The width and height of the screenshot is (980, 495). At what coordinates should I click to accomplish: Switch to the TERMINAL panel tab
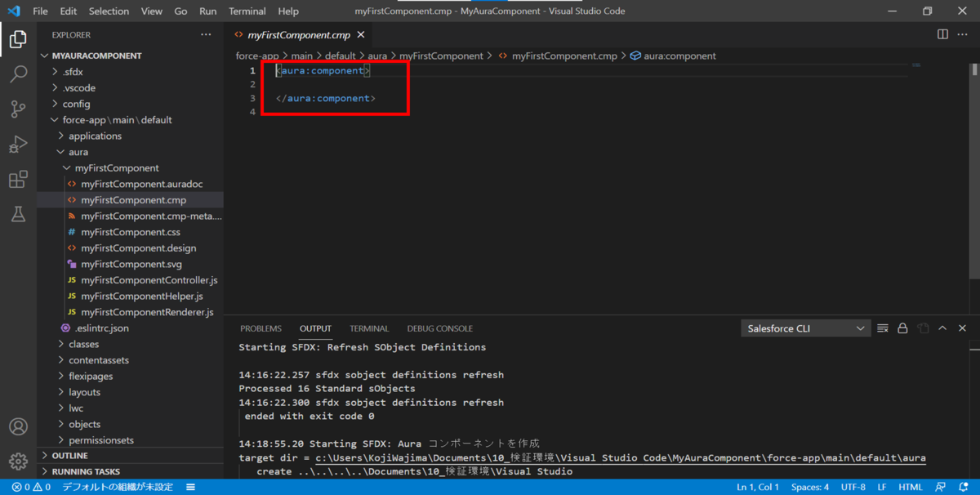[x=369, y=328]
